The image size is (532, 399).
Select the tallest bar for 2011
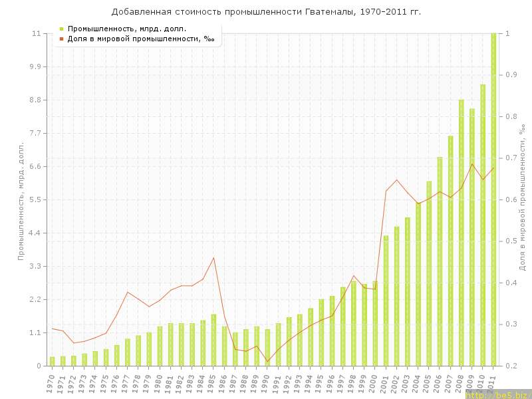pyautogui.click(x=493, y=199)
